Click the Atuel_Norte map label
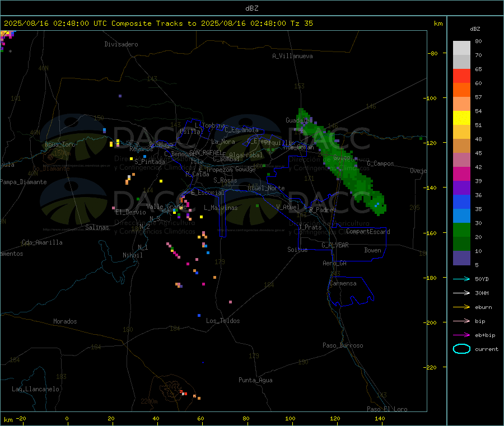This screenshot has height=426, width=504. click(x=266, y=188)
